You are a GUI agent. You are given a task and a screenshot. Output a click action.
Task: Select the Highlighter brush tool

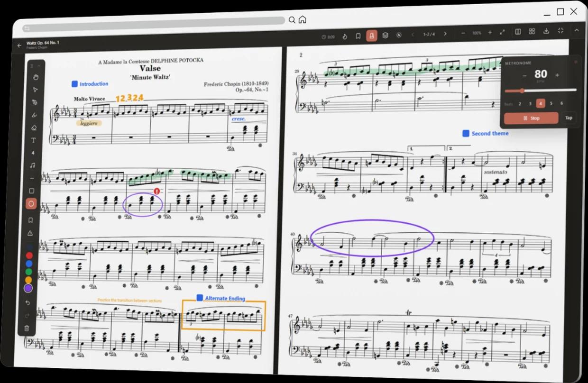[34, 115]
